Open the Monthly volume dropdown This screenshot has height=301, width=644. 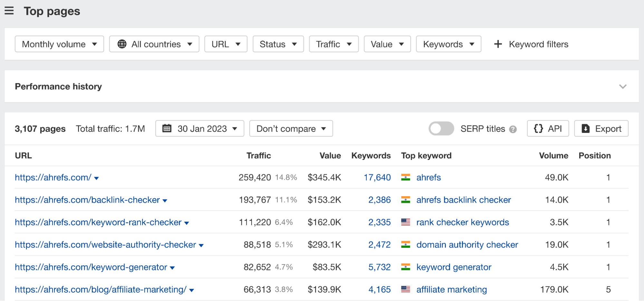[x=59, y=44]
